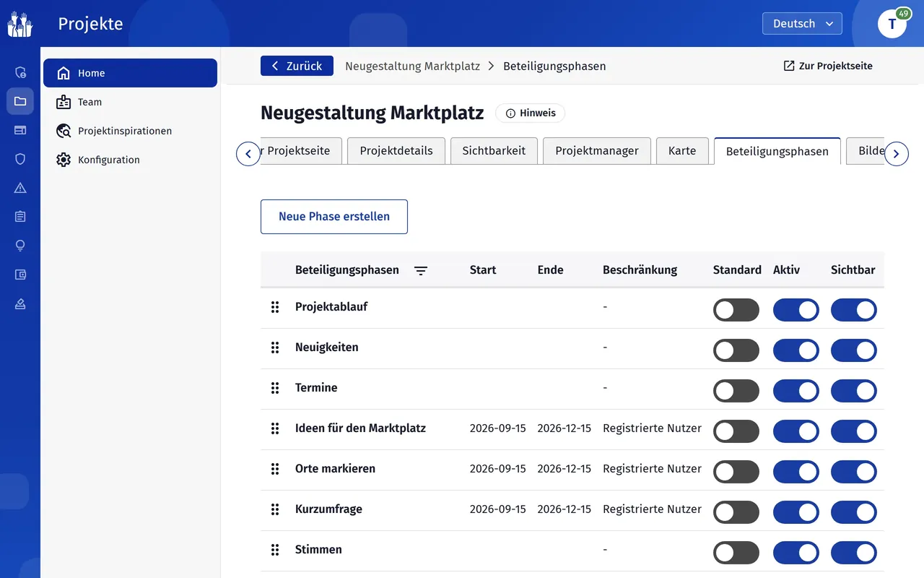924x578 pixels.
Task: Click the 2026-12-15 end date of Orte markieren
Action: [x=564, y=469]
